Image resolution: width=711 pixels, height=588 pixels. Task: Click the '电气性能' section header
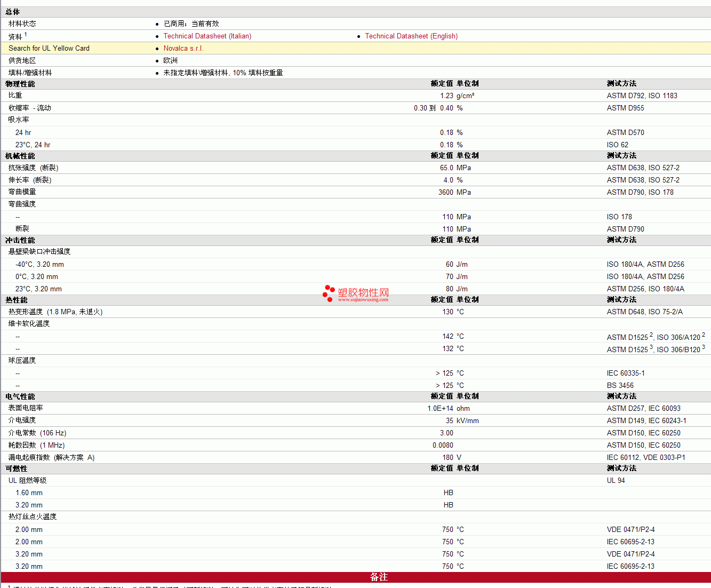(20, 397)
